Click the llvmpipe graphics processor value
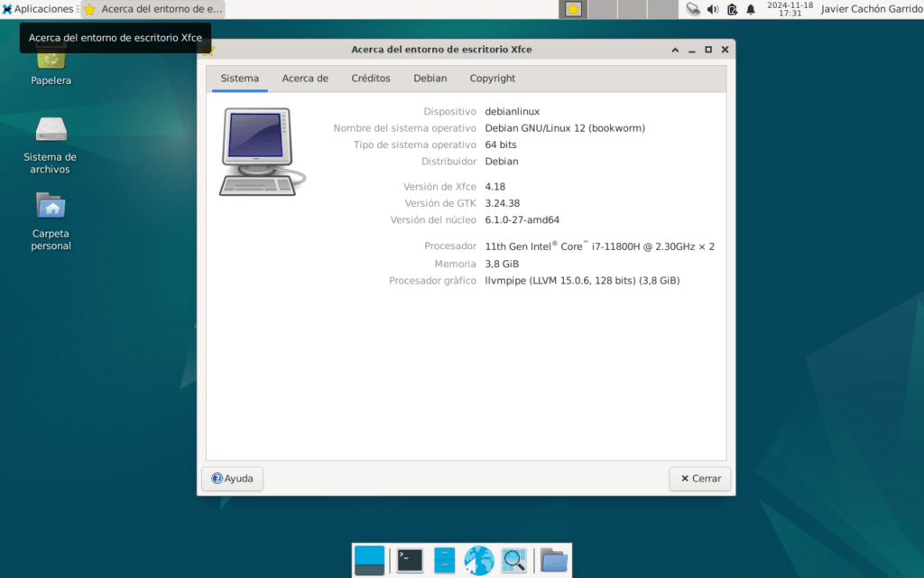The image size is (924, 578). point(582,280)
